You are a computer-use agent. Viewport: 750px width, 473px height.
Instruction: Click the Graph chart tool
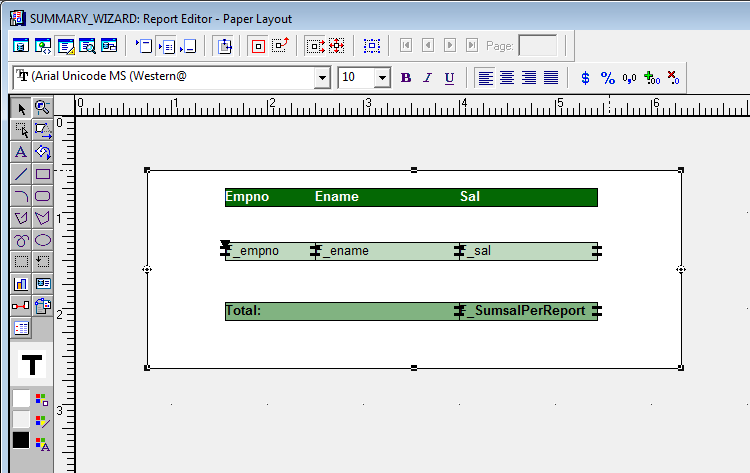pyautogui.click(x=21, y=284)
